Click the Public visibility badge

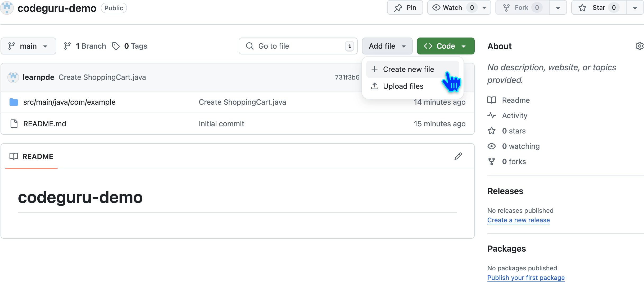[x=114, y=8]
